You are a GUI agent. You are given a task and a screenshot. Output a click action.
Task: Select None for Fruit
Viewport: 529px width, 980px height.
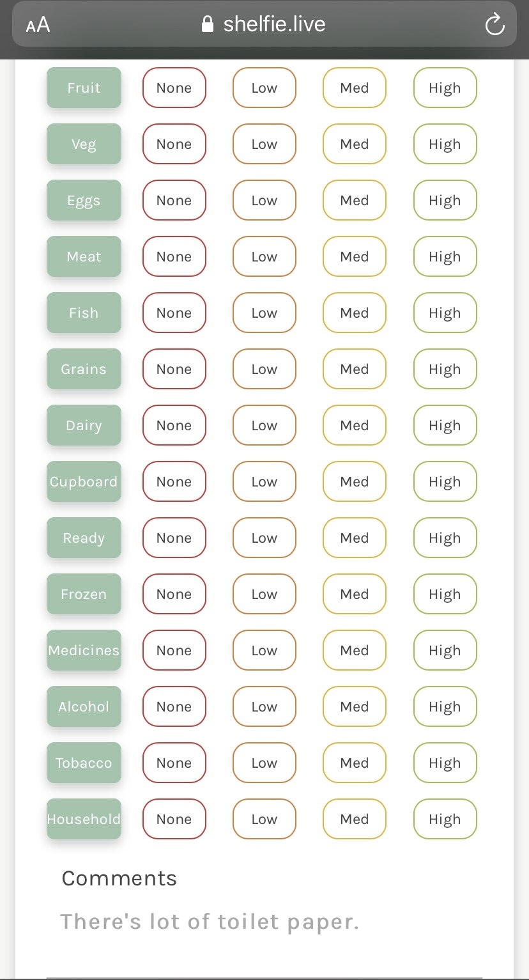(174, 88)
